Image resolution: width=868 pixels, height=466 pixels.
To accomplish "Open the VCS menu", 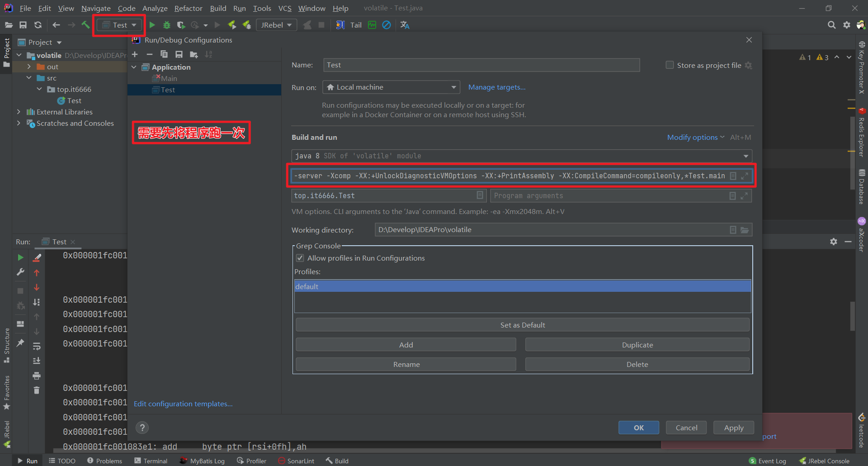I will click(285, 8).
